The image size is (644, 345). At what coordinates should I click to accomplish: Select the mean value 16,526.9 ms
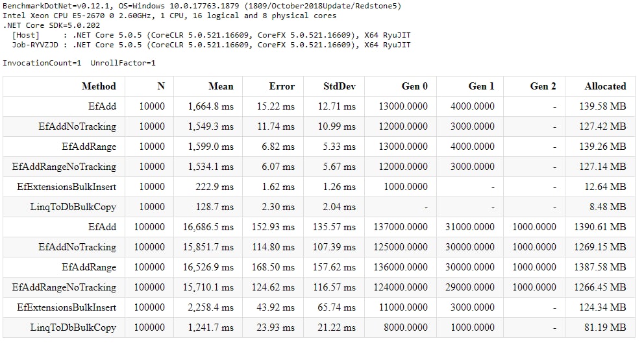pos(208,267)
